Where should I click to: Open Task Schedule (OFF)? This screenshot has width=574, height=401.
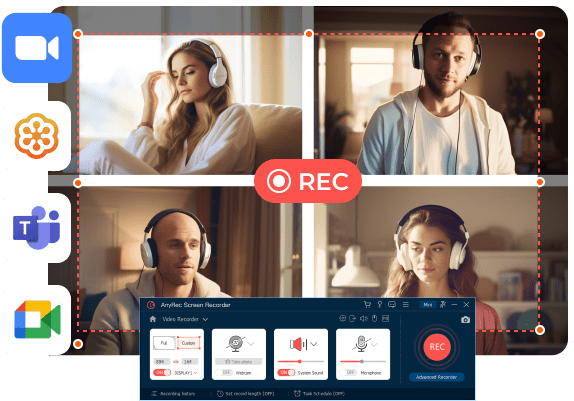pos(324,394)
